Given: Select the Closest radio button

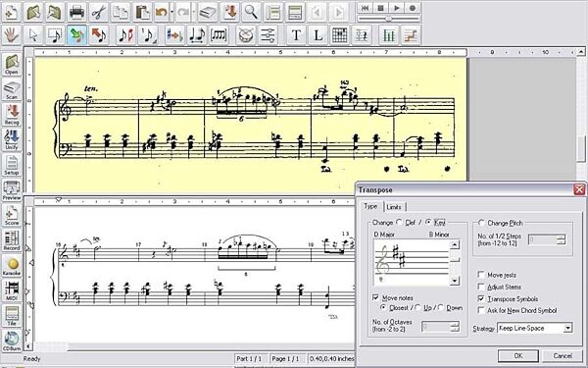Looking at the screenshot, I should tap(383, 307).
